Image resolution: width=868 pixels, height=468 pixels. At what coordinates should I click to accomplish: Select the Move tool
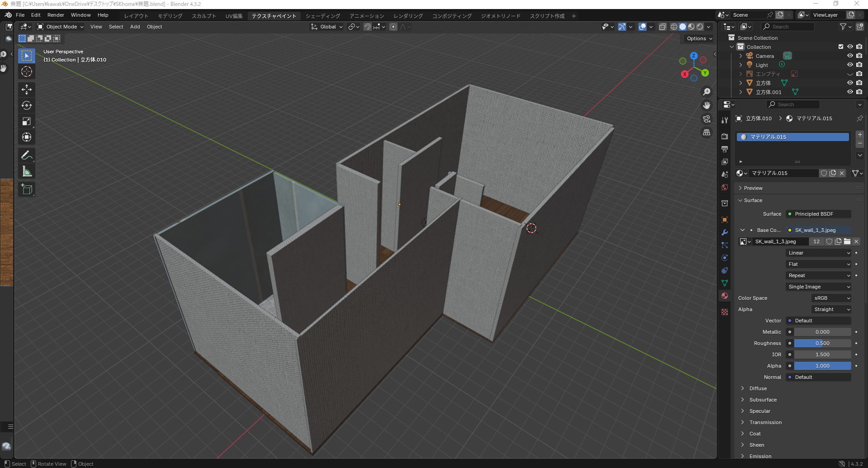27,90
